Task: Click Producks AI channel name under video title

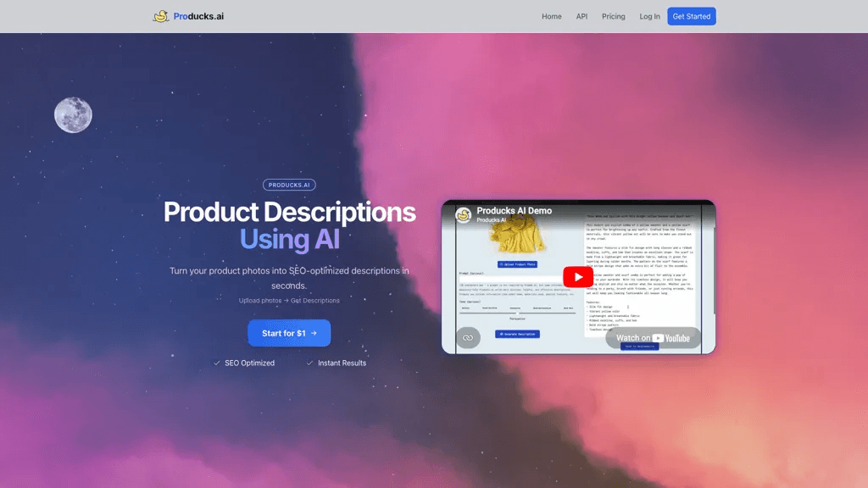Action: tap(492, 220)
